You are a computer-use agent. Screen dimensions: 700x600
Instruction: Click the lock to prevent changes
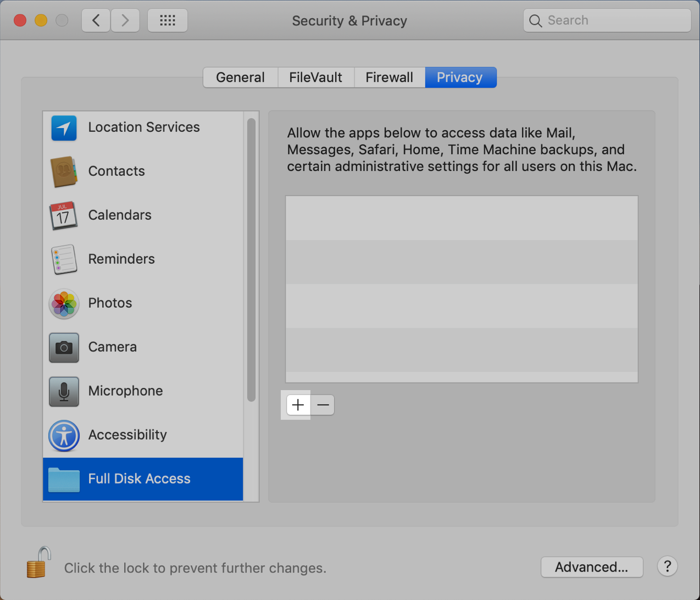click(x=38, y=563)
